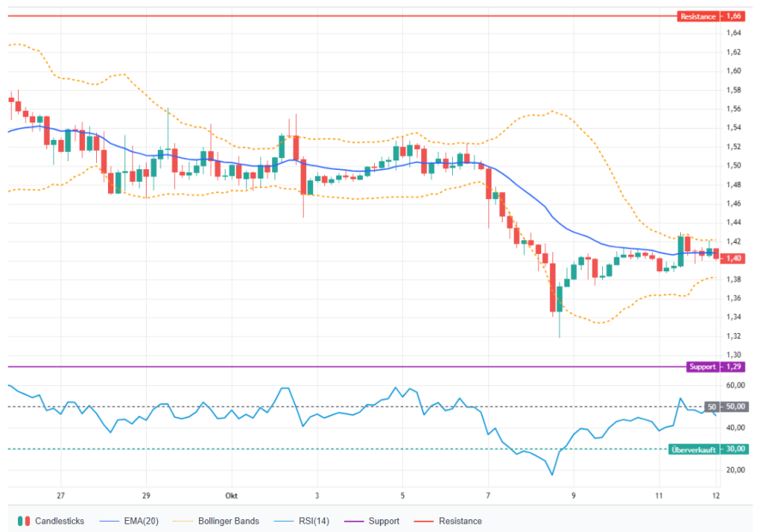
Task: Select the purple Support 1,29 price tag
Action: pyautogui.click(x=716, y=366)
